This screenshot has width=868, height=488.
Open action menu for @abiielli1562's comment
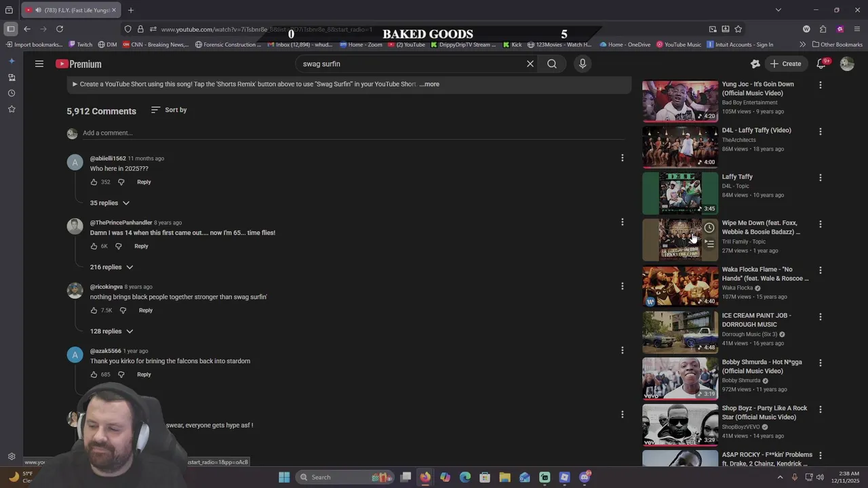pyautogui.click(x=622, y=158)
